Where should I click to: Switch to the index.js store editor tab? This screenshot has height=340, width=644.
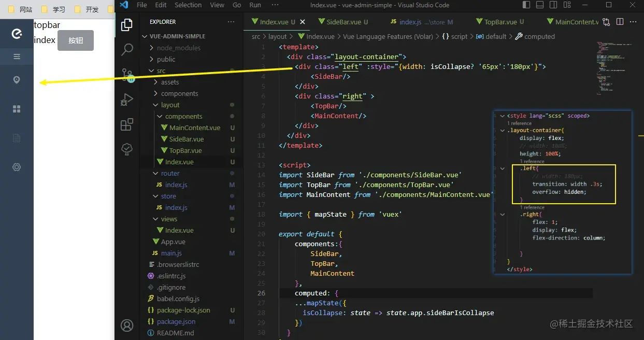(x=421, y=22)
